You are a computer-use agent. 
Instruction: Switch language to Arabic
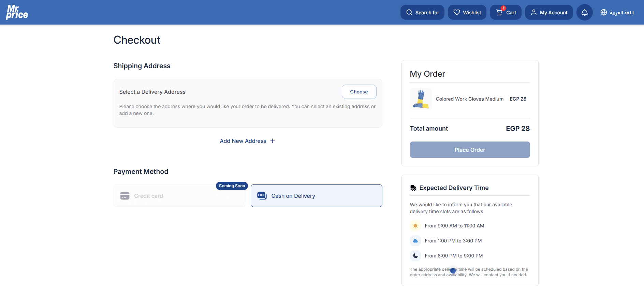(x=617, y=13)
